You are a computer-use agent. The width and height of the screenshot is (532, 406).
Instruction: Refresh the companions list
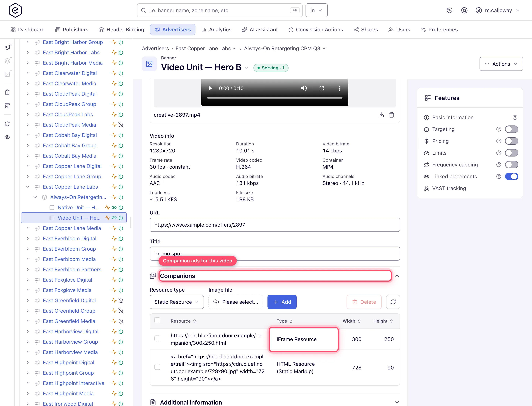[x=393, y=302]
